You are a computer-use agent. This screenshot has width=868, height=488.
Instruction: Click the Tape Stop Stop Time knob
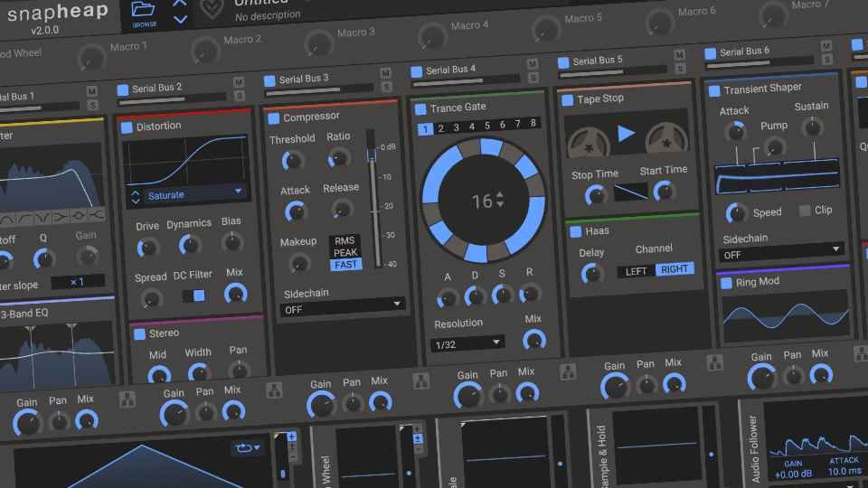[x=596, y=195]
